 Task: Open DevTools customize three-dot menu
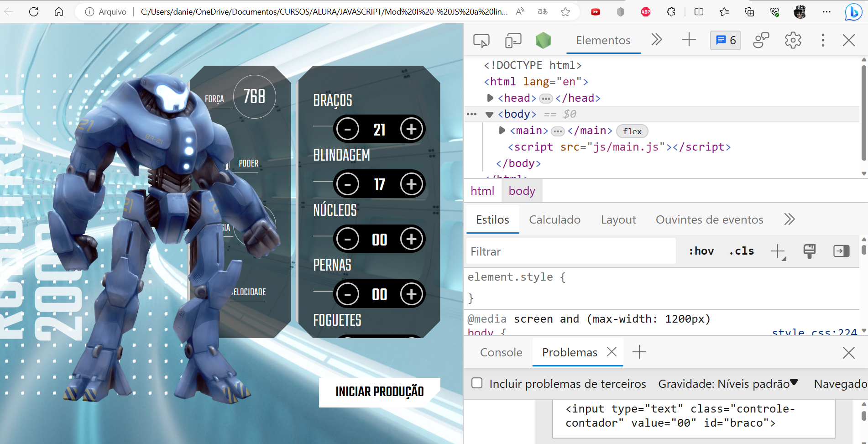[x=823, y=40]
